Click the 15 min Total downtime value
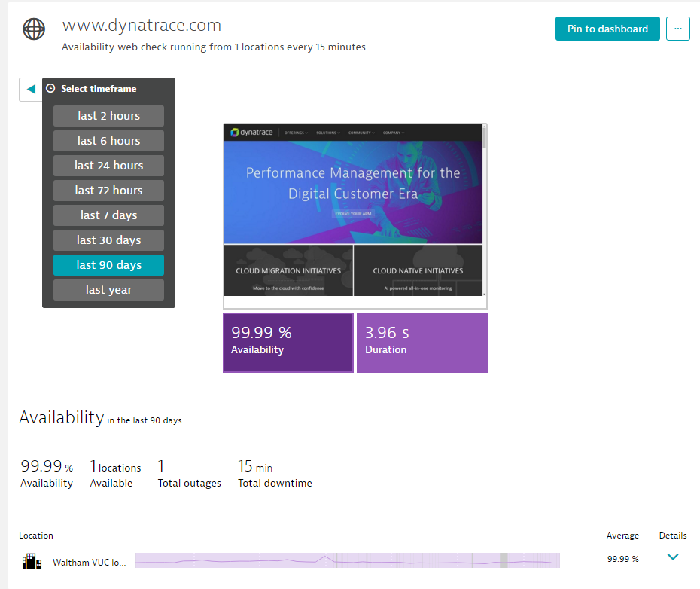This screenshot has height=589, width=700. click(x=275, y=474)
